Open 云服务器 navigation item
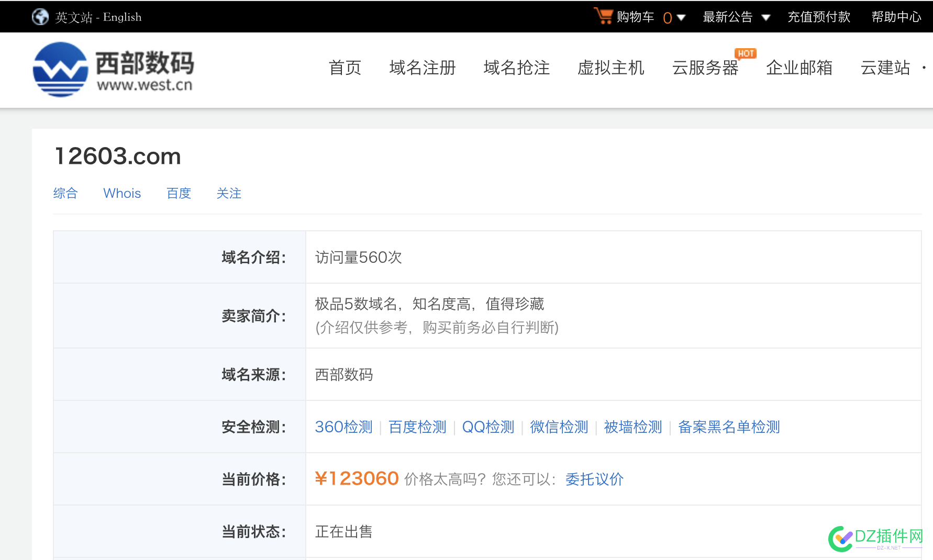The height and width of the screenshot is (560, 933). click(705, 68)
